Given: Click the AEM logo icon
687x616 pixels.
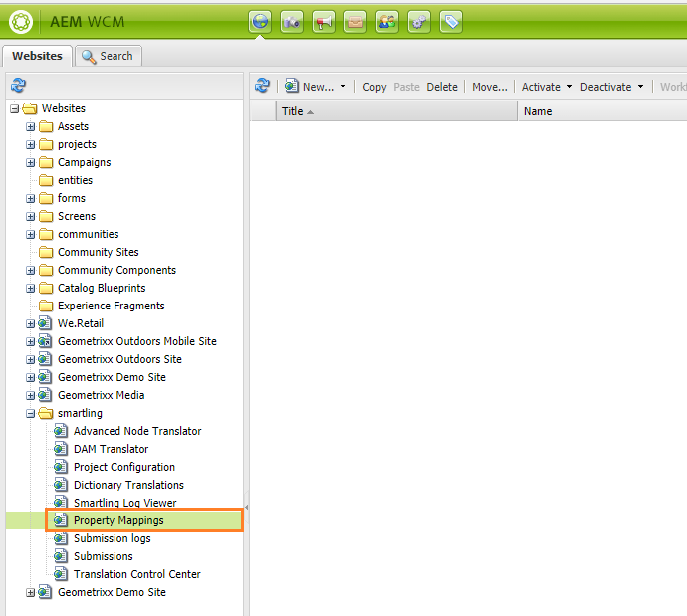Looking at the screenshot, I should (21, 22).
